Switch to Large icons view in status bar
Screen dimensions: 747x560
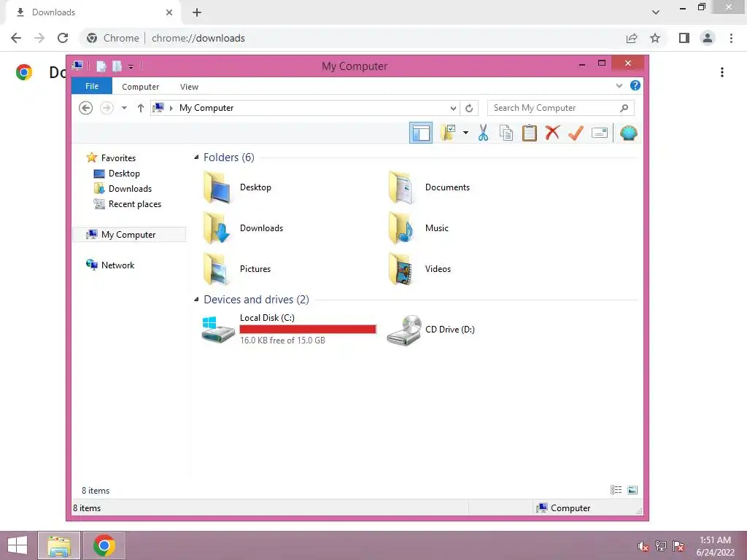tap(632, 490)
